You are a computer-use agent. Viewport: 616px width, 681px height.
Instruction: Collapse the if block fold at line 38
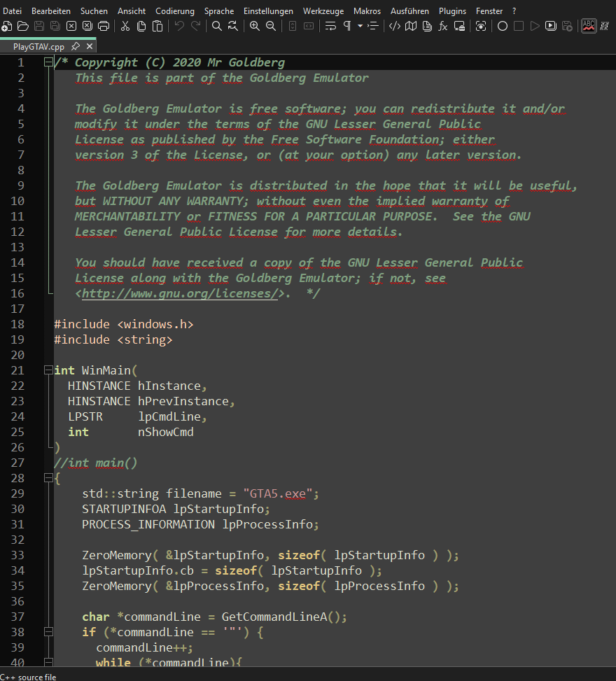(48, 632)
